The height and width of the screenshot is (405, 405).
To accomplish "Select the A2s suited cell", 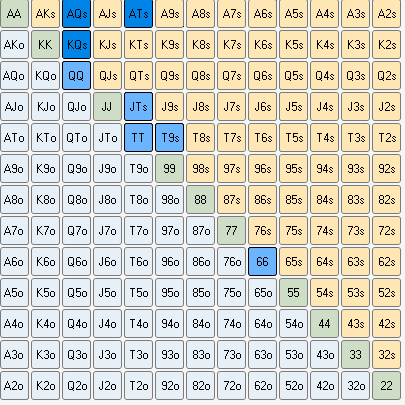I will pyautogui.click(x=386, y=14).
